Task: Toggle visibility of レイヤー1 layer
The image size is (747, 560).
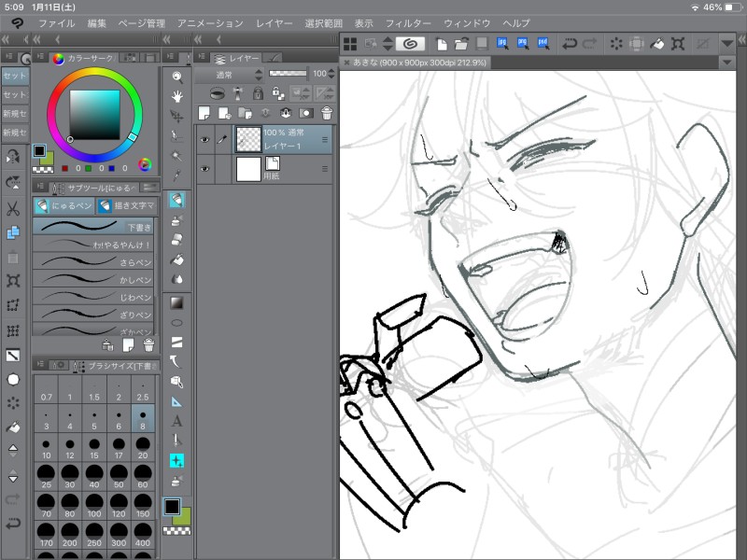Action: coord(204,139)
